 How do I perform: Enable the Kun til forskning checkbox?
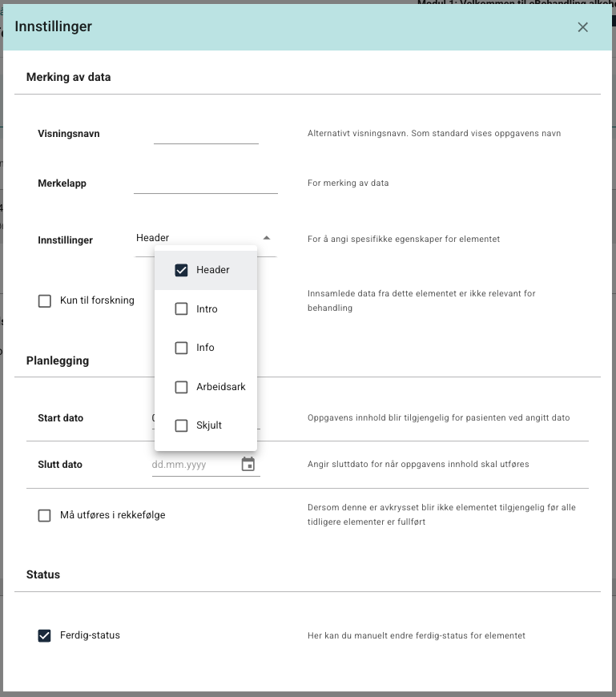(44, 301)
